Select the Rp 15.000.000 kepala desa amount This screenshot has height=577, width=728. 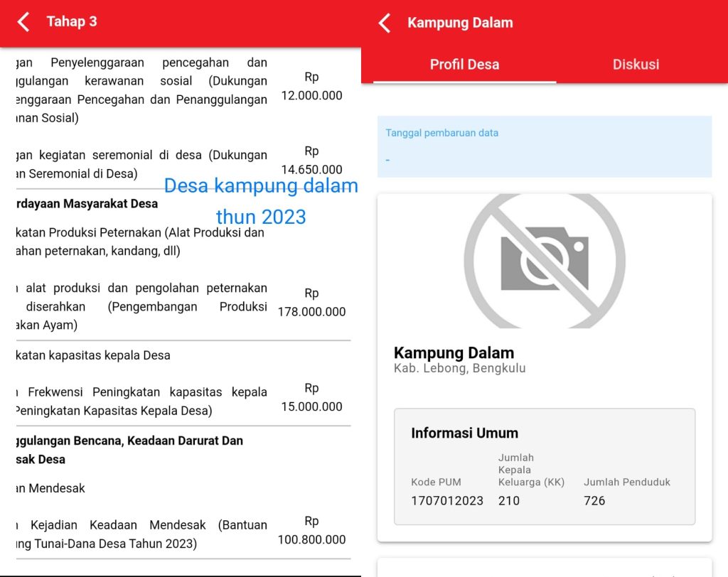(311, 398)
